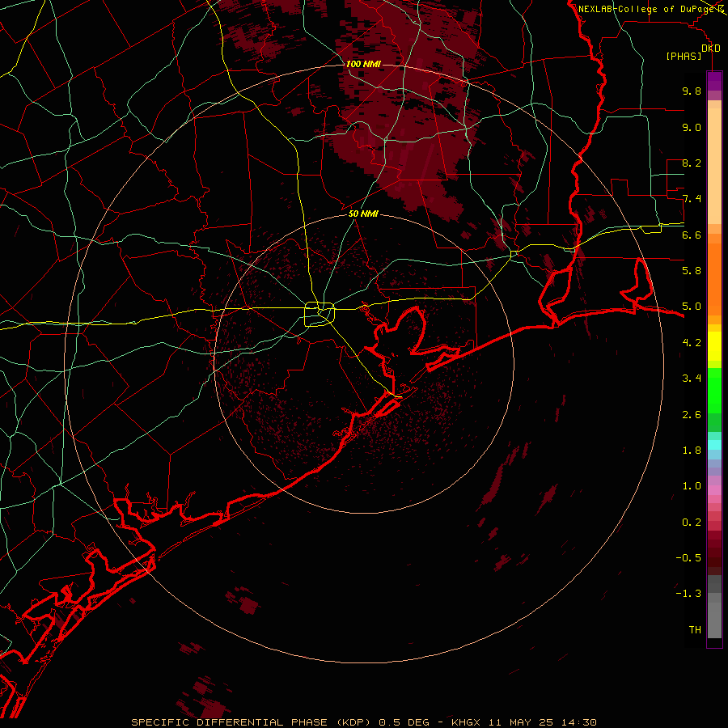Pick the yellow color bar segment beside 4.2
The image size is (728, 728).
[x=714, y=346]
